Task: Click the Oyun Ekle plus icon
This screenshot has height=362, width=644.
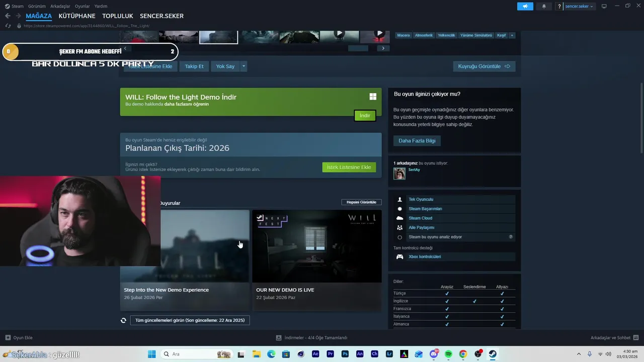Action: [8, 337]
